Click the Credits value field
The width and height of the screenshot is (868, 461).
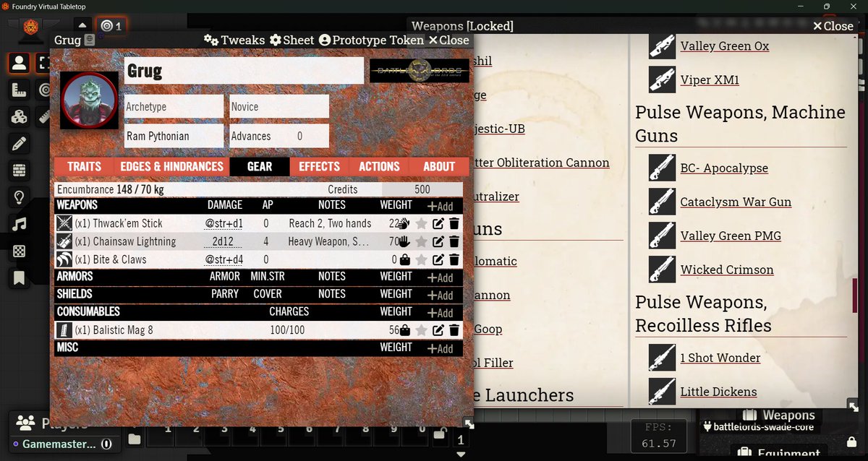point(422,189)
